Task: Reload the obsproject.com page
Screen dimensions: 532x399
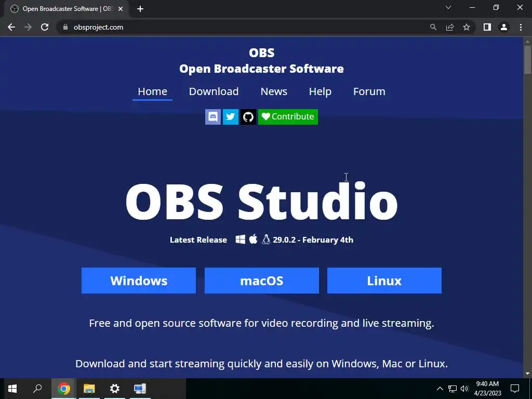Action: tap(45, 27)
